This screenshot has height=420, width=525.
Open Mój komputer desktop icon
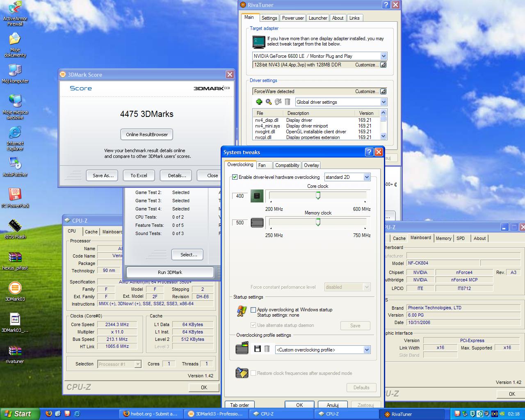(x=15, y=73)
